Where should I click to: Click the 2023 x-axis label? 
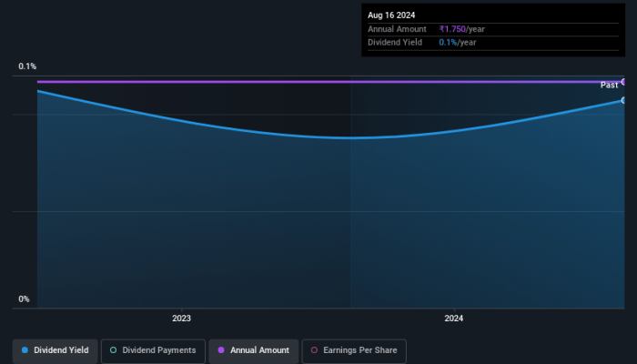point(181,318)
